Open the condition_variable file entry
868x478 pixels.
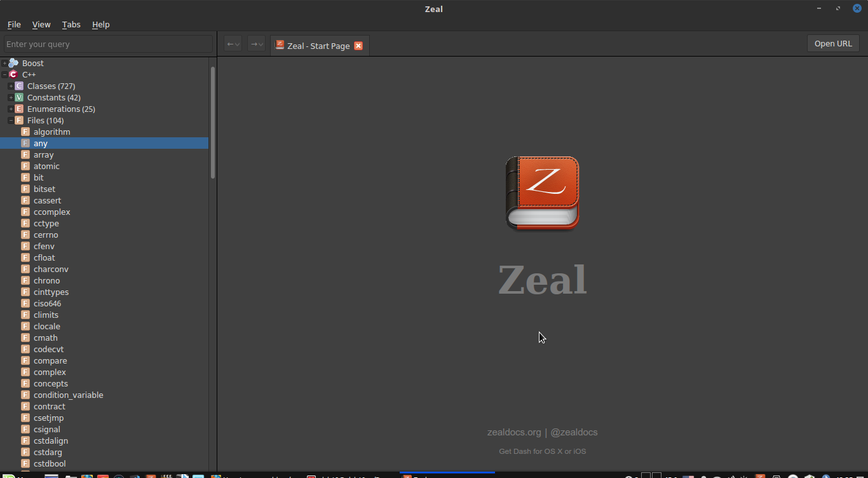[69, 395]
